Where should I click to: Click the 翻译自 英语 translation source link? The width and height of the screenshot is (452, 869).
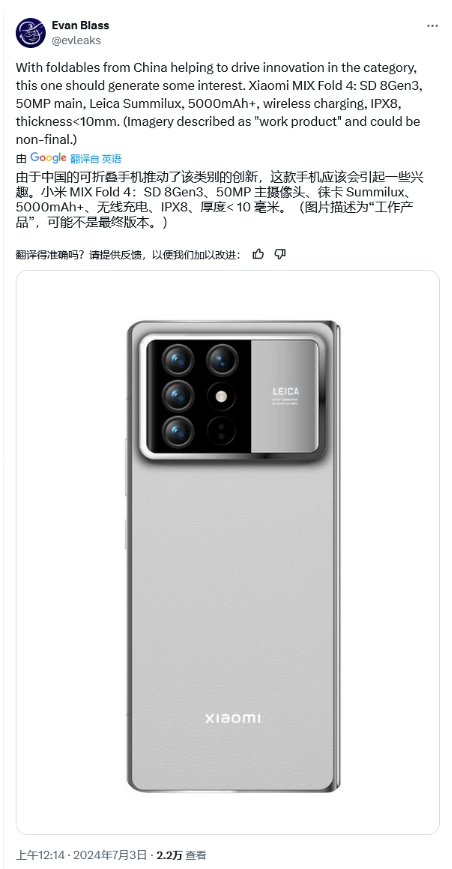pyautogui.click(x=96, y=159)
